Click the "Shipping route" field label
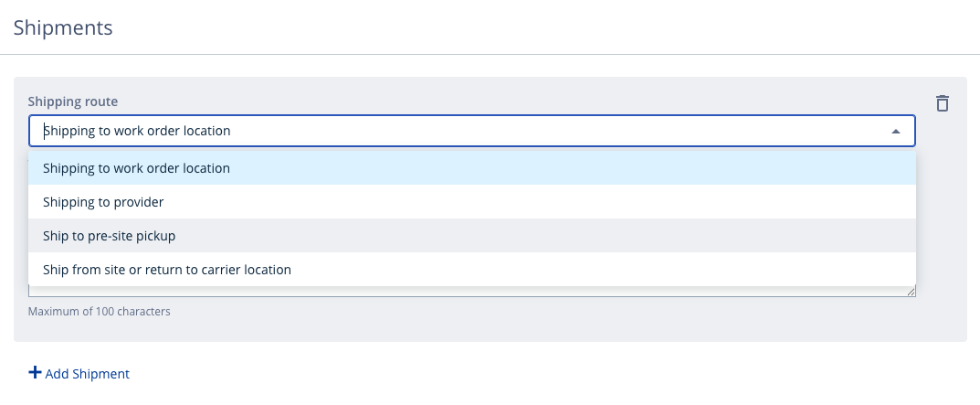Screen dimensions: 980x405 click(x=73, y=101)
